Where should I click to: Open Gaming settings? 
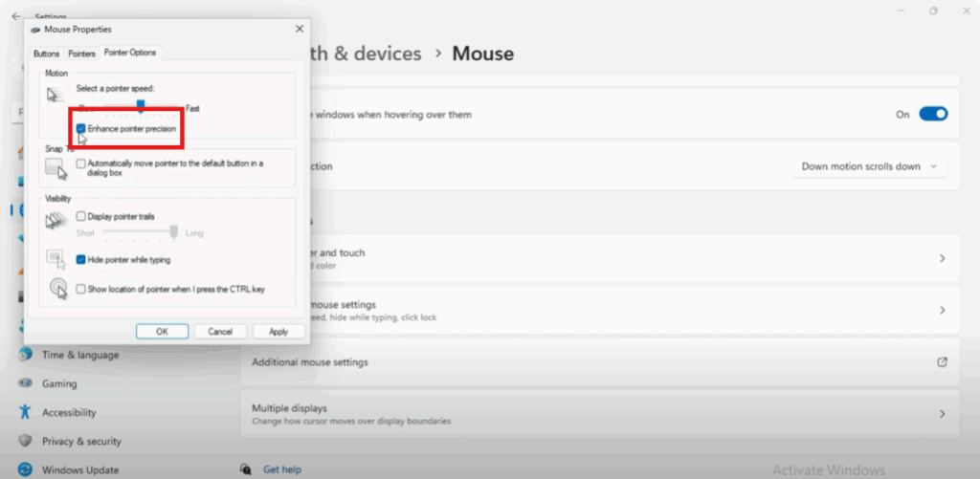click(59, 383)
